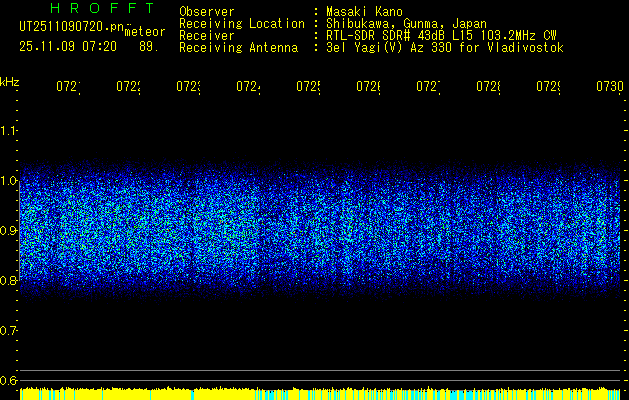Click the value '89.' near date
The width and height of the screenshot is (629, 400).
pyautogui.click(x=149, y=47)
